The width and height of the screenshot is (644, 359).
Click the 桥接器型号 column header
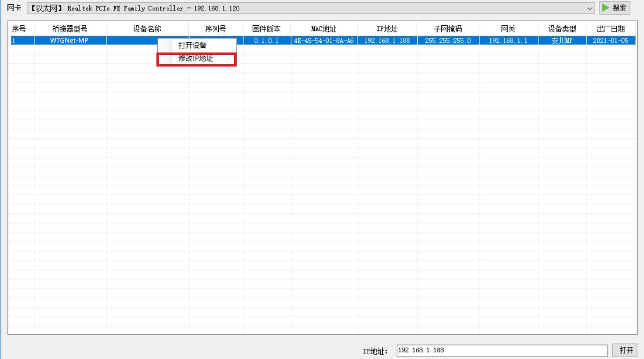pyautogui.click(x=70, y=29)
